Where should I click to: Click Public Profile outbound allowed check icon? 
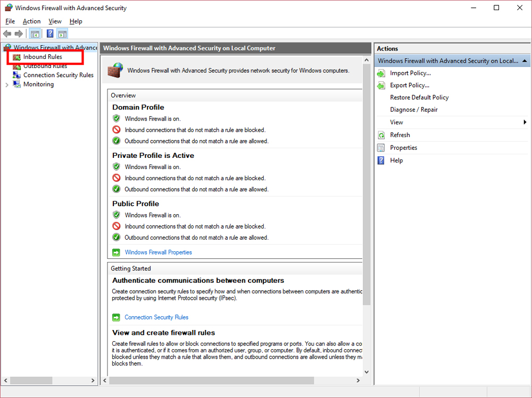coord(117,238)
